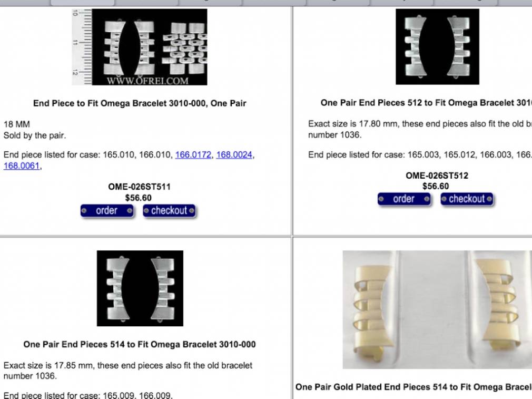Open the End Pieces 512 product image

[x=437, y=46]
